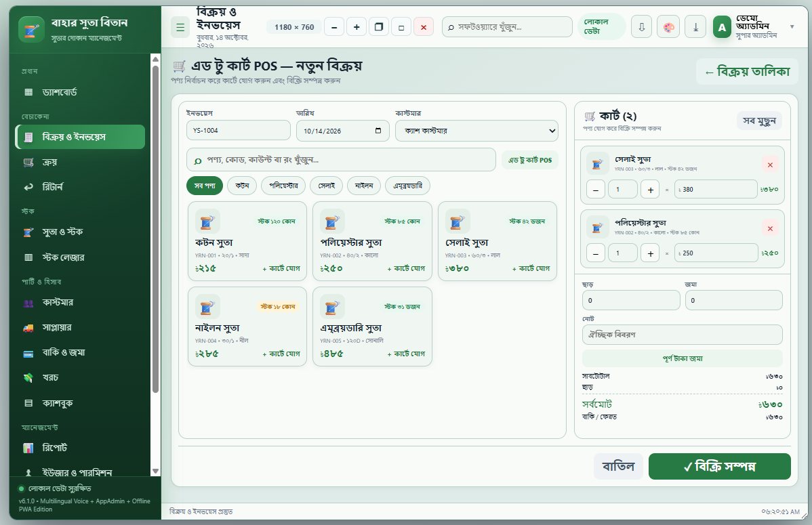Viewport: 812px width, 525px height.
Task: Remove পলিয়েস্টার সুতা from the cart
Action: click(x=770, y=228)
